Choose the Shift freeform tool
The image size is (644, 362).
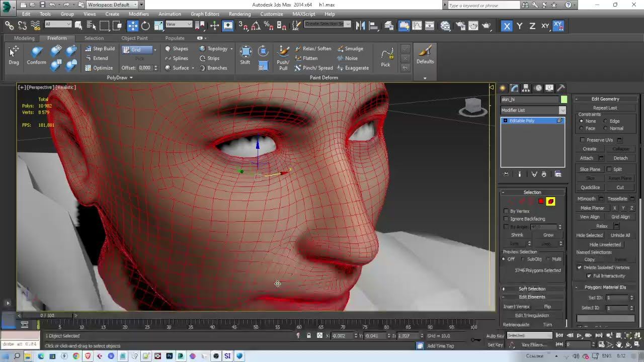(x=245, y=55)
